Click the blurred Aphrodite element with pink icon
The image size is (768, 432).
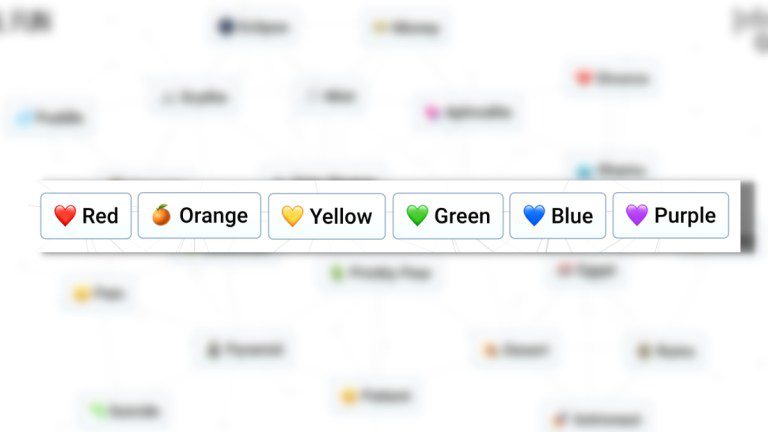tap(469, 113)
